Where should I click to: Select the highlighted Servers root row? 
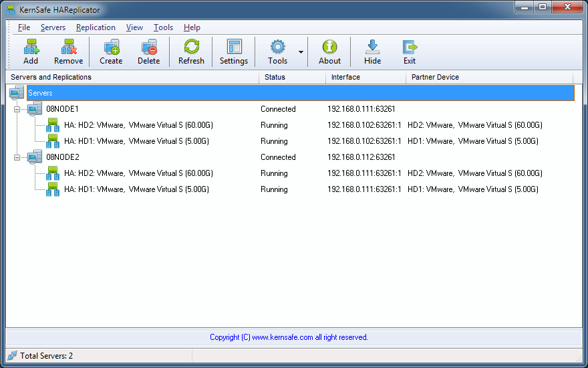coord(301,93)
